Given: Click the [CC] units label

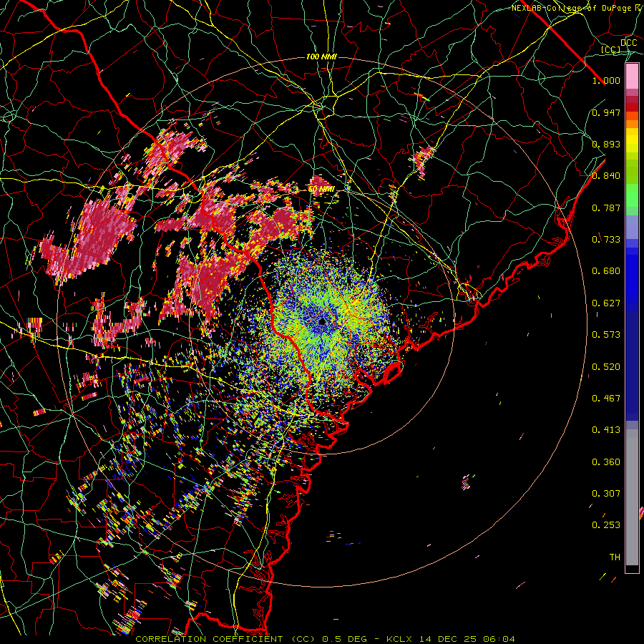Looking at the screenshot, I should [x=610, y=49].
